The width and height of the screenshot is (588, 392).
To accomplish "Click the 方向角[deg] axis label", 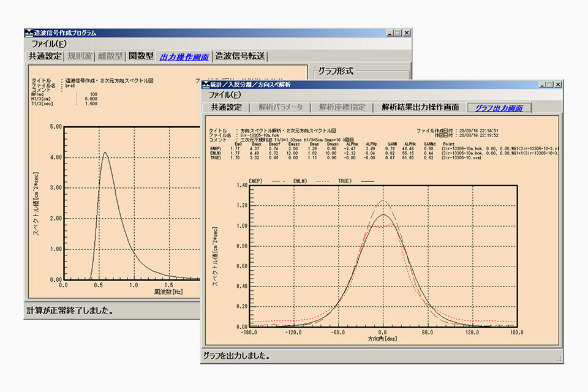I will 382,339.
